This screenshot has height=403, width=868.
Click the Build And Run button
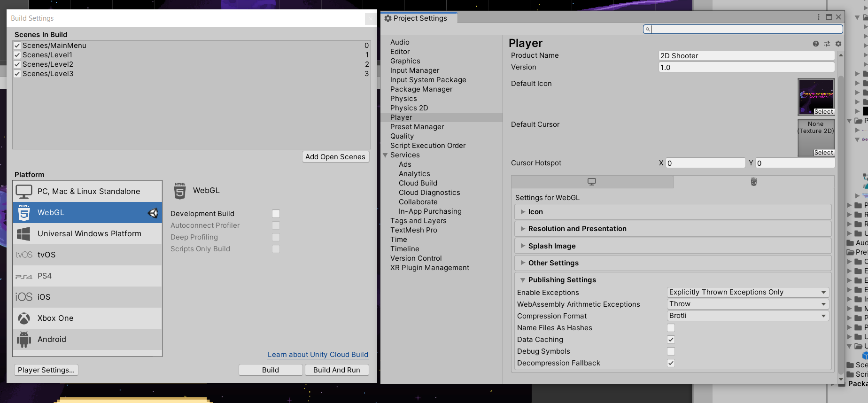click(x=337, y=370)
